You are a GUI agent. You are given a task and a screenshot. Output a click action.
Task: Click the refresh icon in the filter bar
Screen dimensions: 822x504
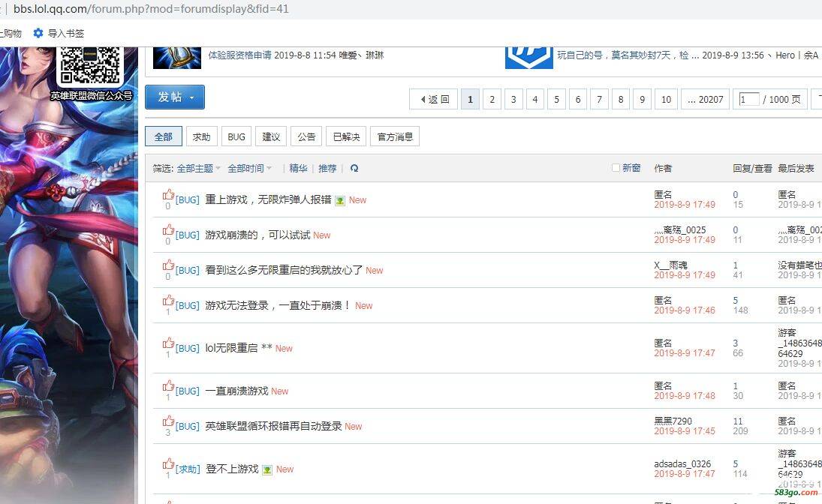[x=354, y=168]
